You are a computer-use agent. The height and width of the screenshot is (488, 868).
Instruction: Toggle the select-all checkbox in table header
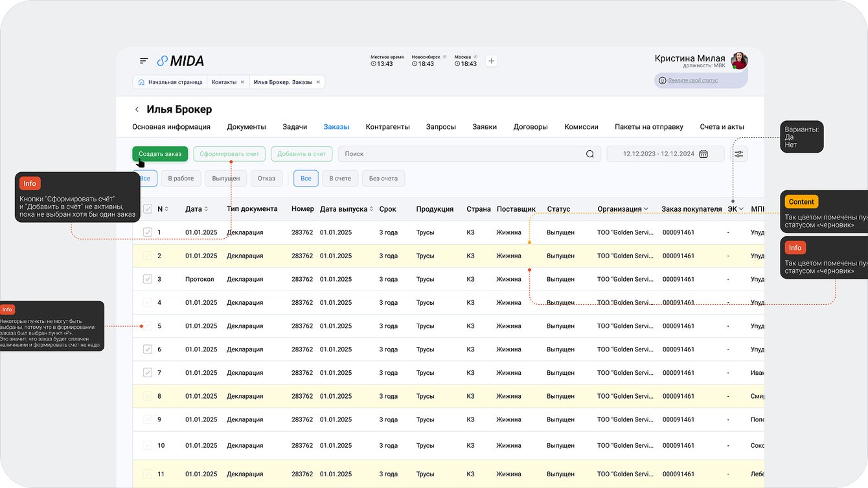coord(148,209)
